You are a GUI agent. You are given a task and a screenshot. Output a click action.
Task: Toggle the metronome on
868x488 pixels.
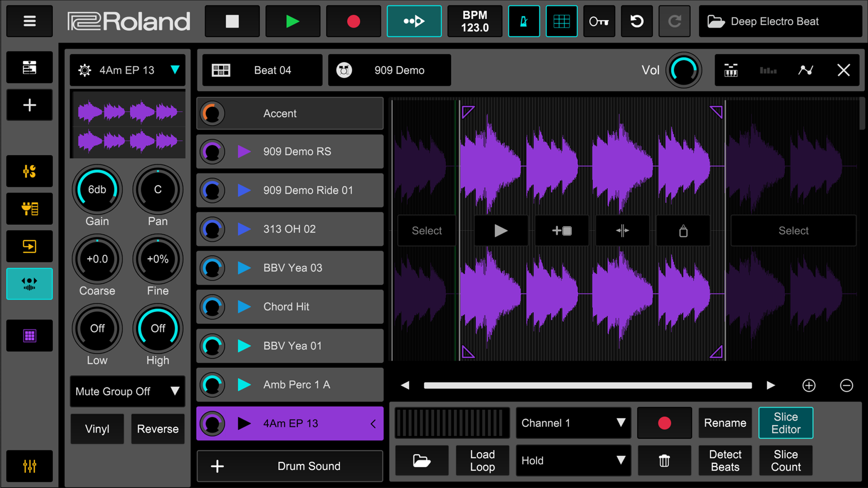(x=524, y=21)
